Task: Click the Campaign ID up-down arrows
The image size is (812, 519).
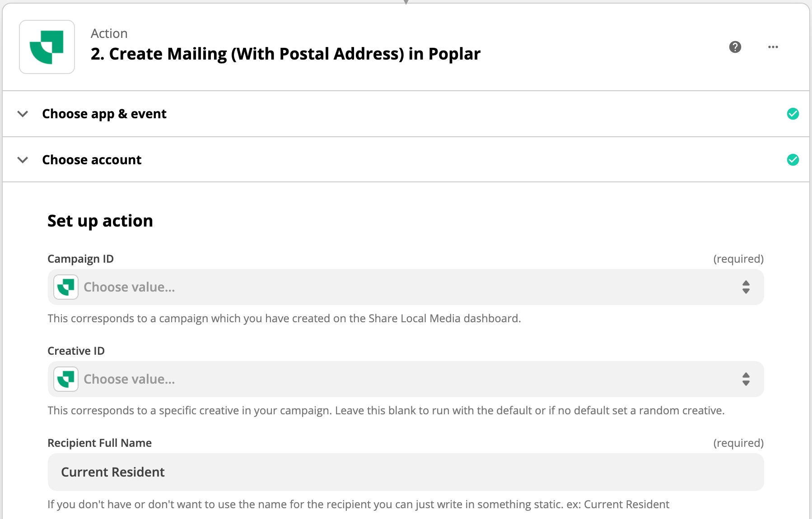Action: pyautogui.click(x=746, y=287)
